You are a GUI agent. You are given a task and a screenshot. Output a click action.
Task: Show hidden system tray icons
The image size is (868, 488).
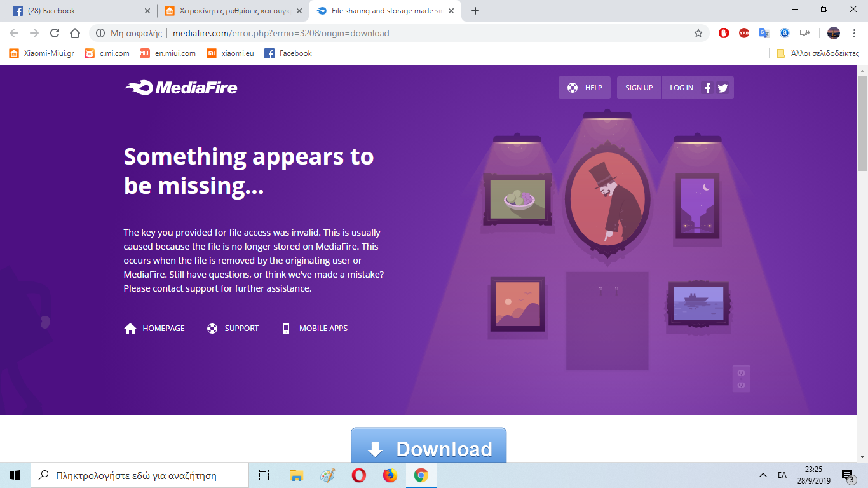(x=763, y=475)
